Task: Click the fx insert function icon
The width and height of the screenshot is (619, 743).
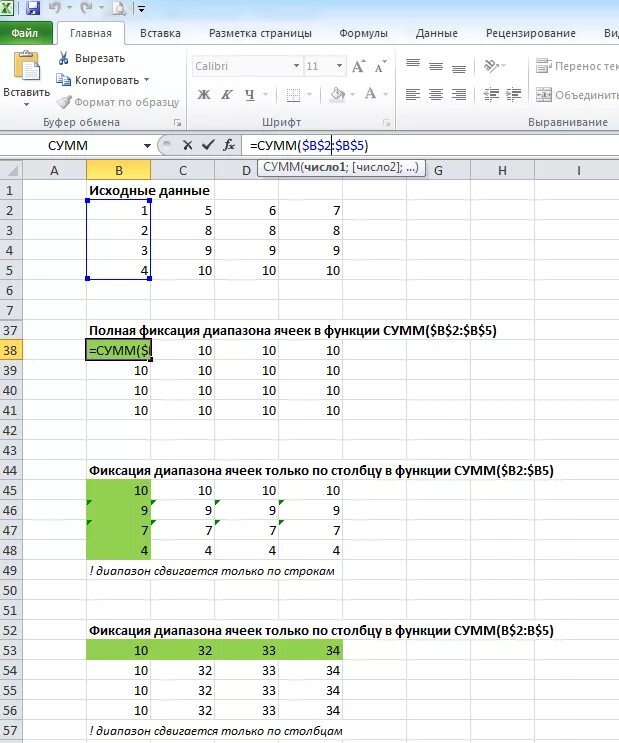Action: 229,145
